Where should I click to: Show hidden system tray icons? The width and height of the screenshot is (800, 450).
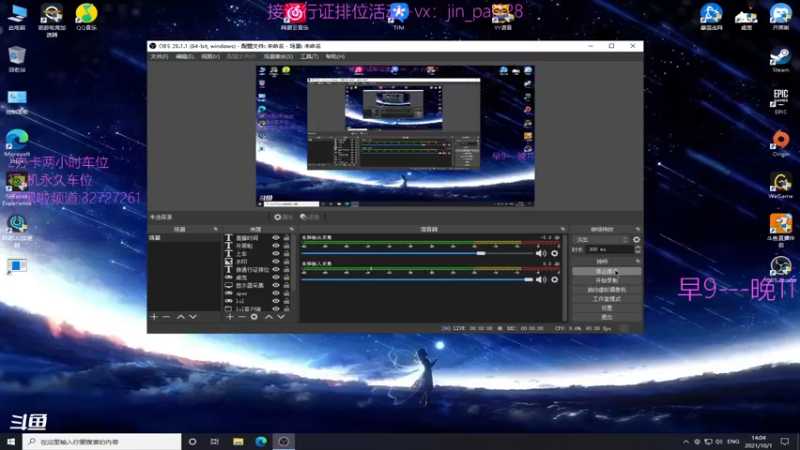686,441
